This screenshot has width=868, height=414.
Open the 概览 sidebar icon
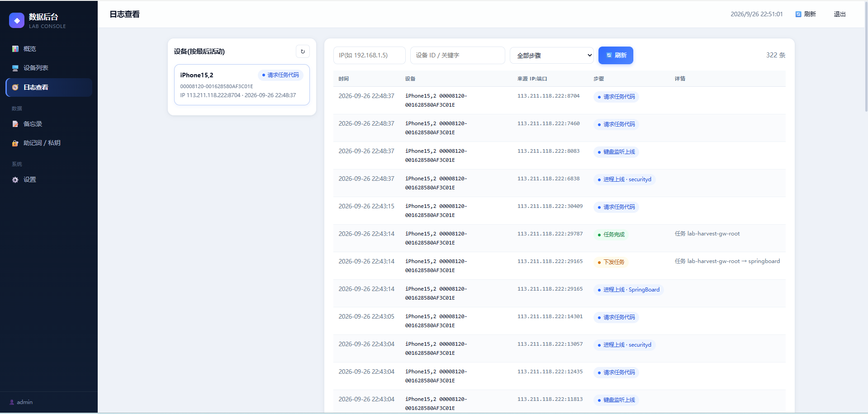pyautogui.click(x=15, y=49)
